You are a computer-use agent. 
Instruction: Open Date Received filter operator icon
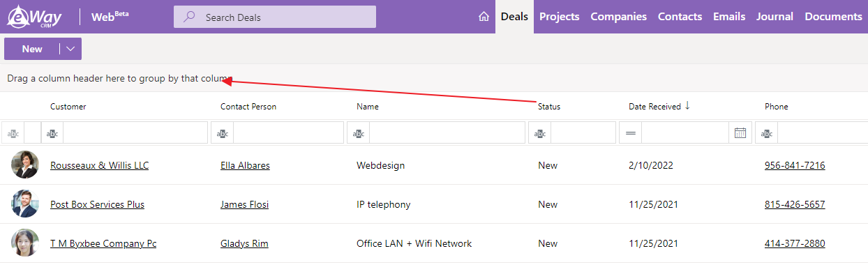(630, 132)
